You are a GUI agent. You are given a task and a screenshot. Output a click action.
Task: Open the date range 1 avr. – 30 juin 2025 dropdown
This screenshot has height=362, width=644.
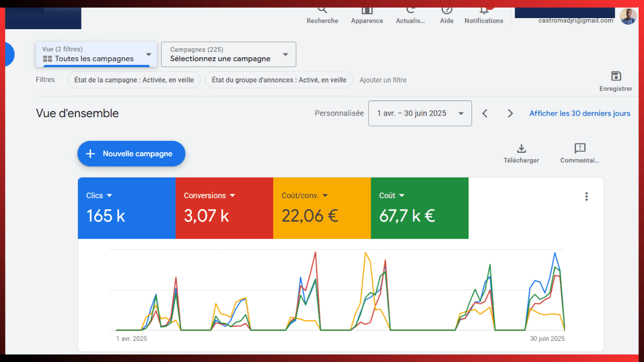pyautogui.click(x=420, y=113)
